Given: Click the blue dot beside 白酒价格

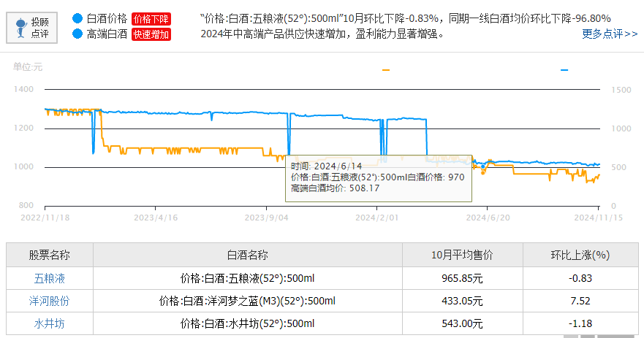Looking at the screenshot, I should tap(77, 18).
